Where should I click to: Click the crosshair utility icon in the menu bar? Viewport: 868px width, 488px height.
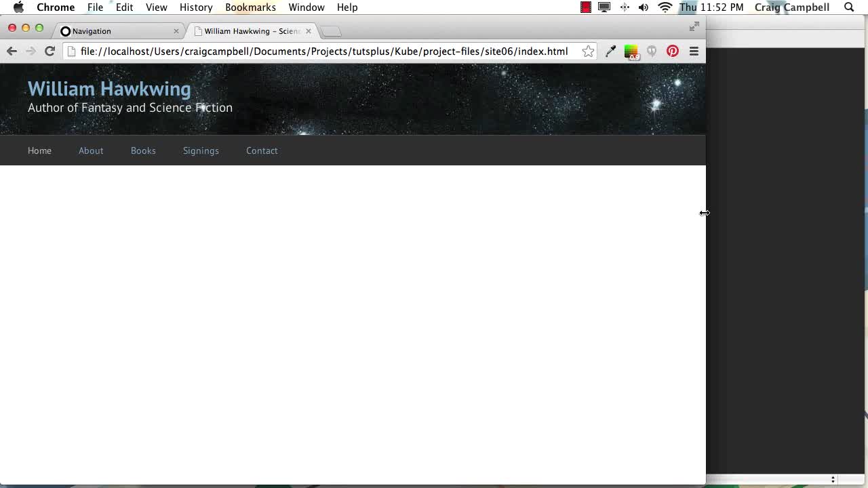[625, 7]
